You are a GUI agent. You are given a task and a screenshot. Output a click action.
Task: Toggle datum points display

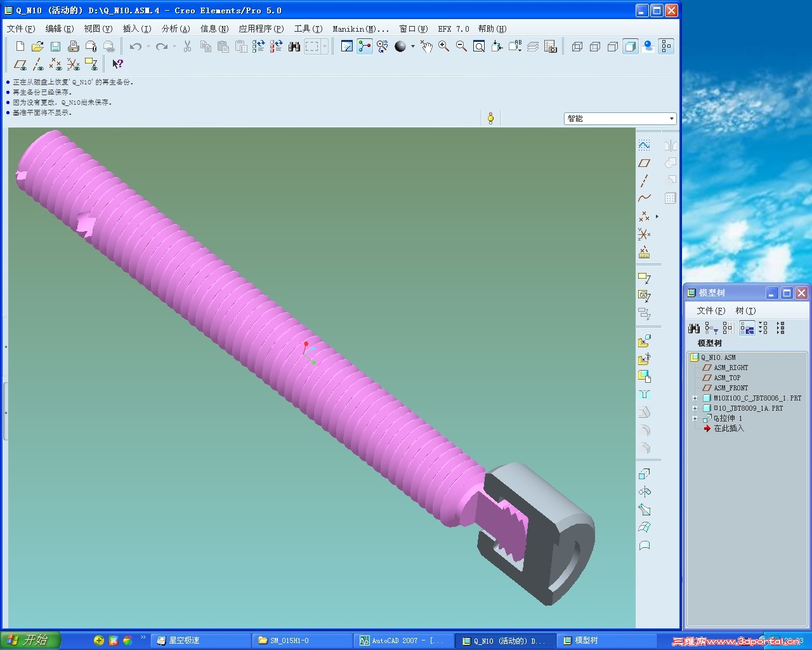click(56, 64)
